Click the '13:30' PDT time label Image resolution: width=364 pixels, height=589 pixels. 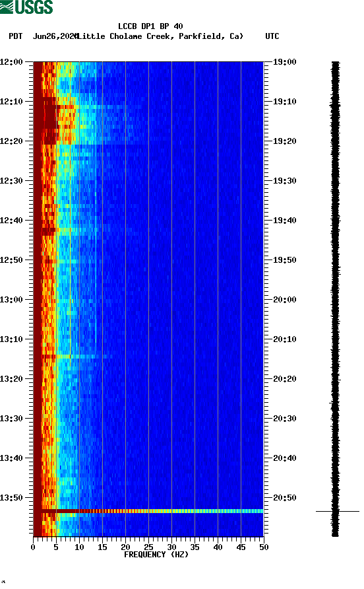pyautogui.click(x=11, y=419)
